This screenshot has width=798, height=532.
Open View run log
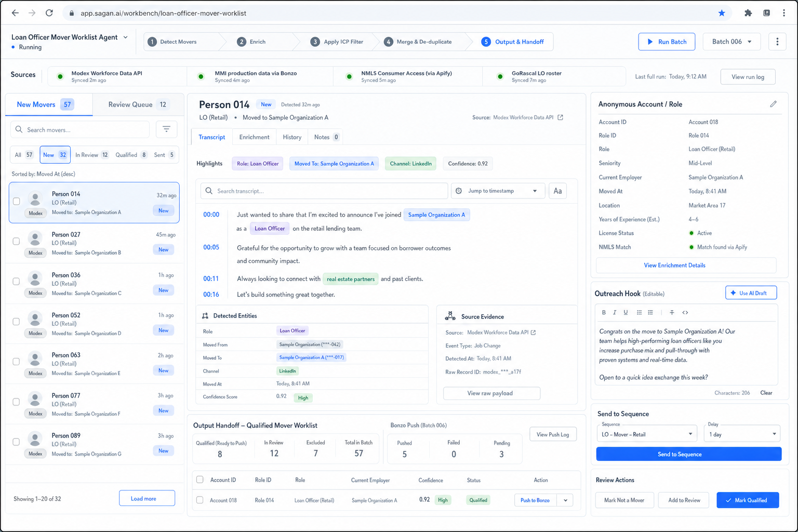(x=748, y=77)
